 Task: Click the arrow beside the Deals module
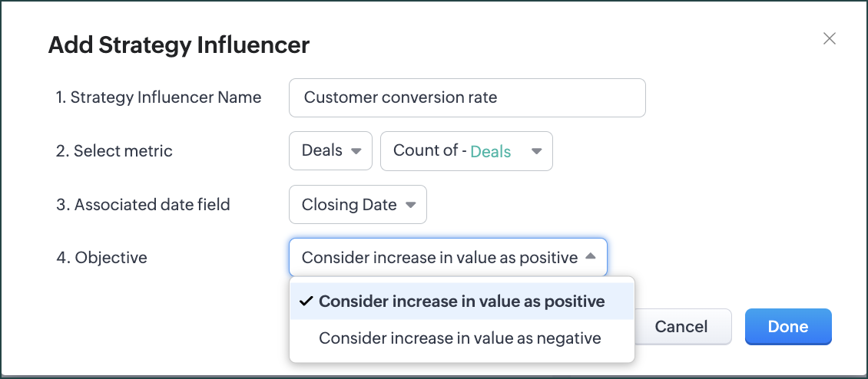point(356,151)
